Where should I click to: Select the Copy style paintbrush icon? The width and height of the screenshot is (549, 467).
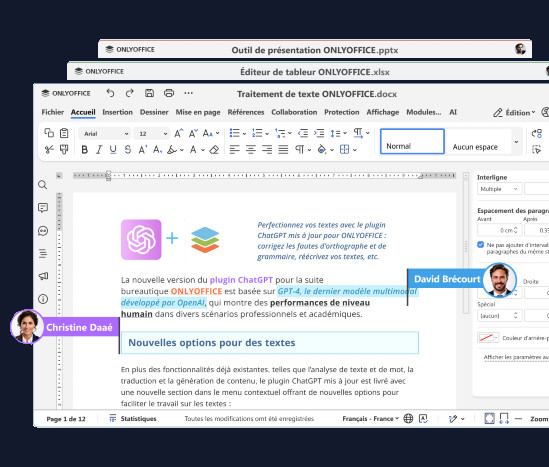click(64, 150)
